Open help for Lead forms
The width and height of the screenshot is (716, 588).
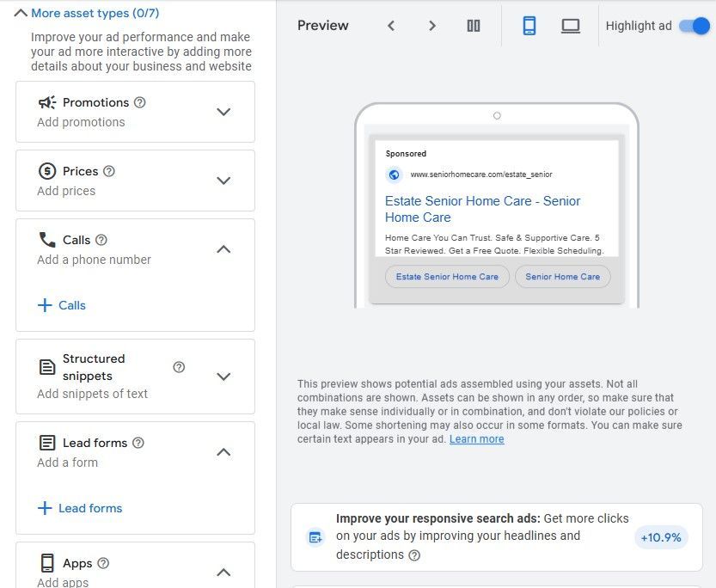(x=138, y=443)
